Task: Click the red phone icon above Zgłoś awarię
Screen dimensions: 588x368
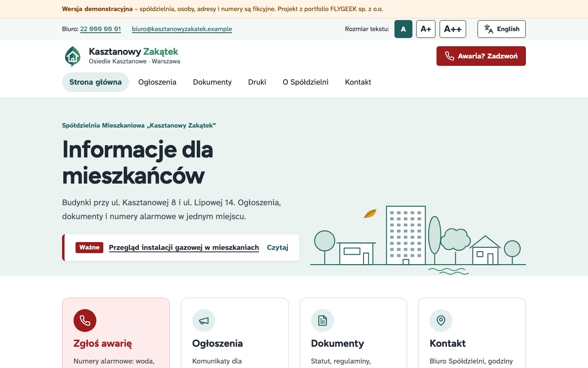Action: point(85,321)
